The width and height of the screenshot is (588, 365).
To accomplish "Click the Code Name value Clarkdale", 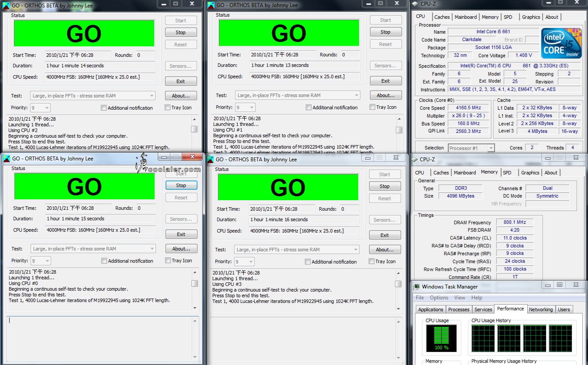I will [x=471, y=40].
